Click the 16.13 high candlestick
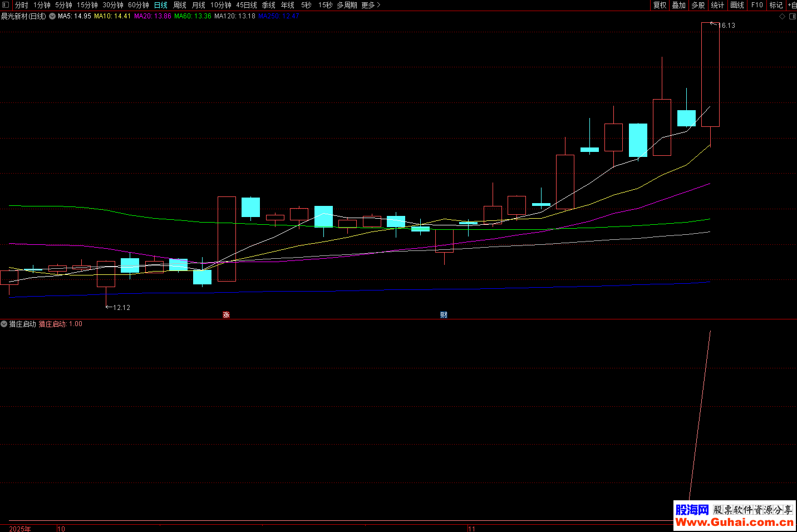Screen dimensions: 797x532 tap(710, 75)
